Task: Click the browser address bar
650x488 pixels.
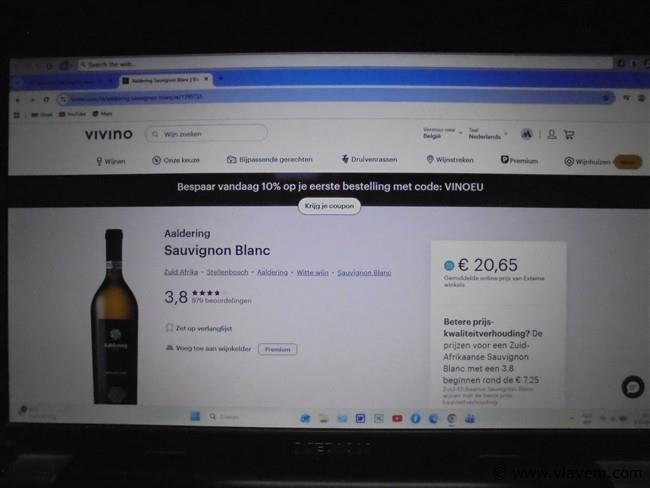Action: point(336,98)
